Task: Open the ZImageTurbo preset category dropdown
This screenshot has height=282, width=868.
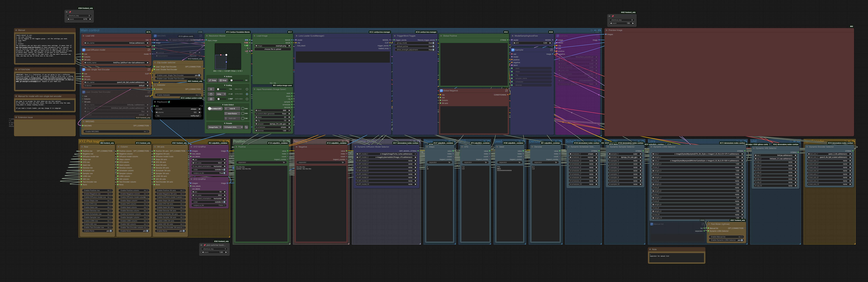Action: click(215, 127)
